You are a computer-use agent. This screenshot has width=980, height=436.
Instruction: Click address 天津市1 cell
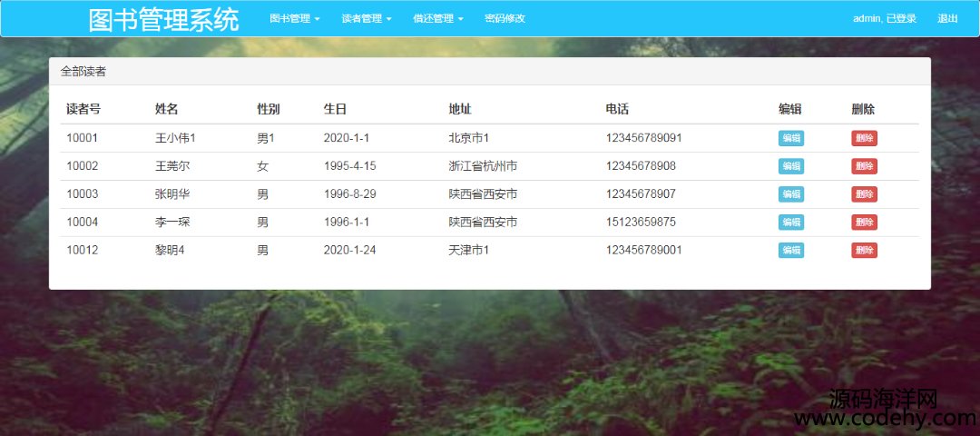pyautogui.click(x=468, y=250)
